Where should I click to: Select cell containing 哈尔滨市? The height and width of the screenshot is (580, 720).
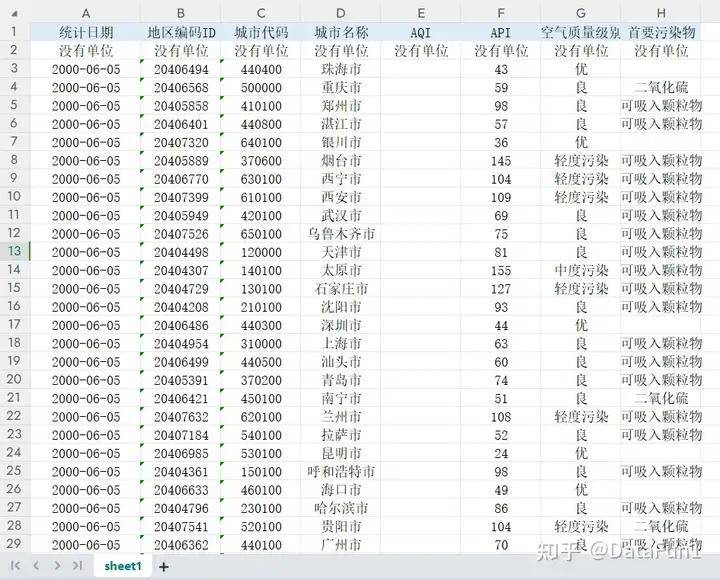coord(341,508)
